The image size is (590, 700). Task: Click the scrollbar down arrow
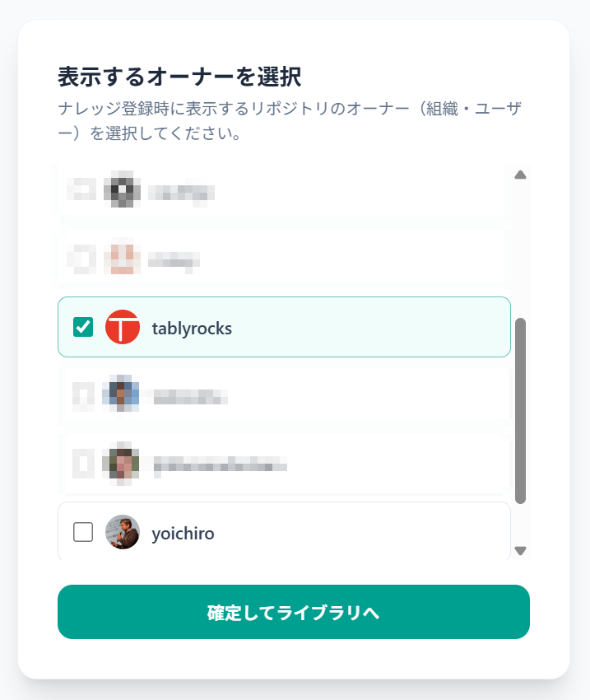[521, 550]
